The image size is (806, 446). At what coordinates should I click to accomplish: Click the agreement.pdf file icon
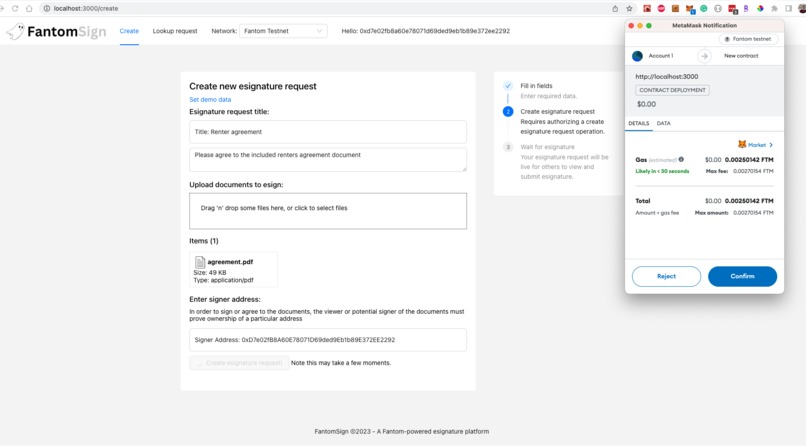click(200, 262)
